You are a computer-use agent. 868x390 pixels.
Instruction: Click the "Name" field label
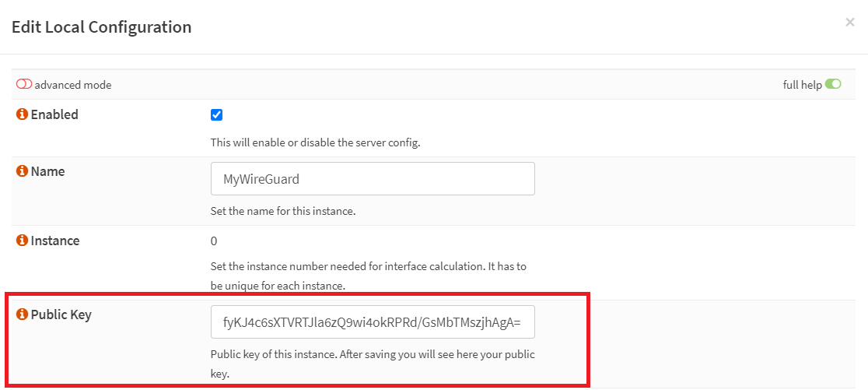[x=47, y=171]
